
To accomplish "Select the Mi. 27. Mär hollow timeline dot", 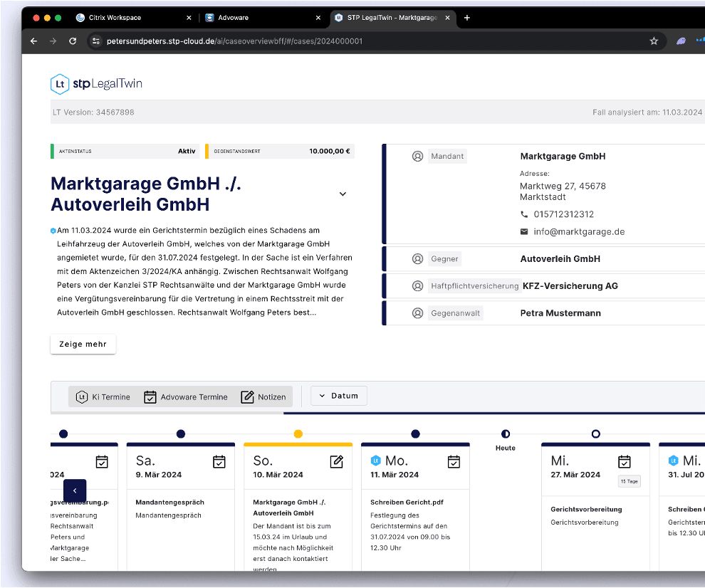I will 596,434.
